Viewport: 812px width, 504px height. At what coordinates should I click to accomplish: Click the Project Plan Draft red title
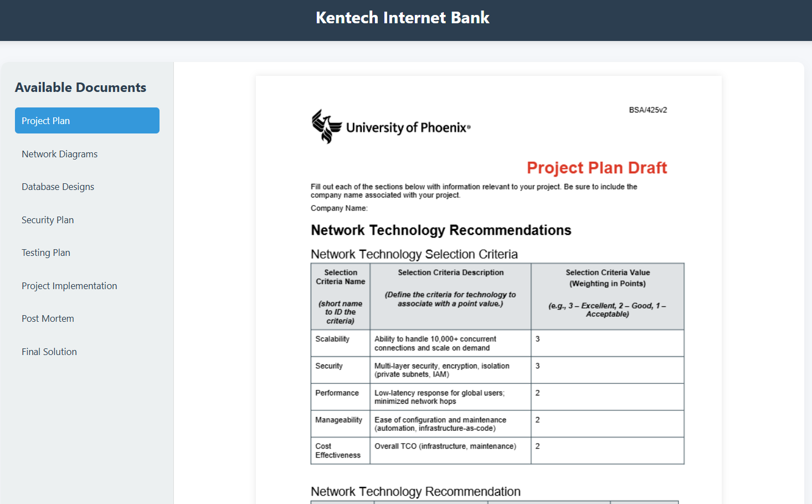tap(597, 168)
